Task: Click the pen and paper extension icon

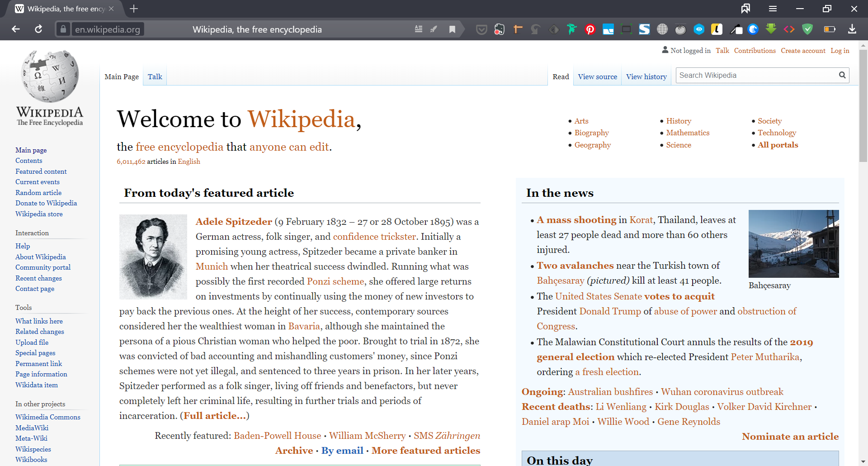Action: pyautogui.click(x=736, y=29)
